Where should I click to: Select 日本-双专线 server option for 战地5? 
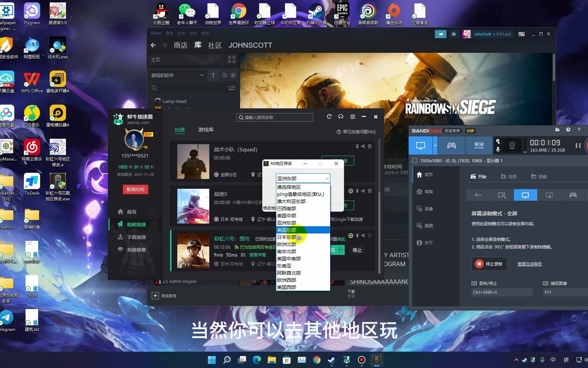228,219
